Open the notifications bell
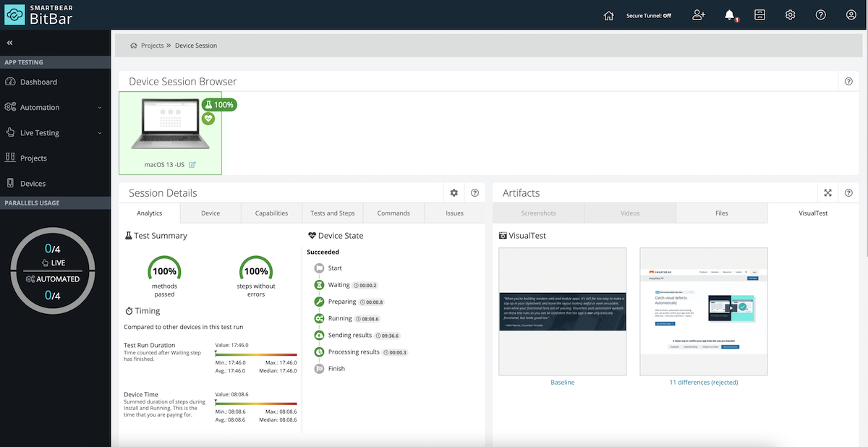 pyautogui.click(x=730, y=15)
